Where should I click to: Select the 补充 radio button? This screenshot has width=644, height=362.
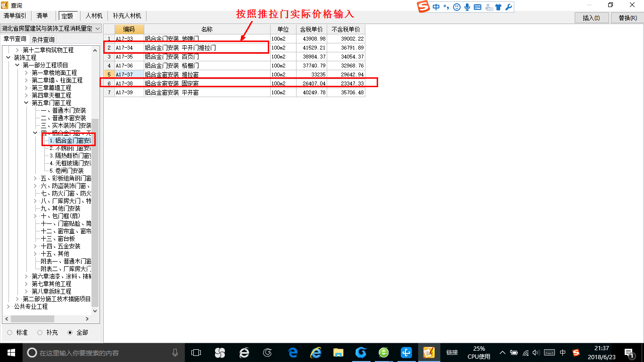(40, 332)
